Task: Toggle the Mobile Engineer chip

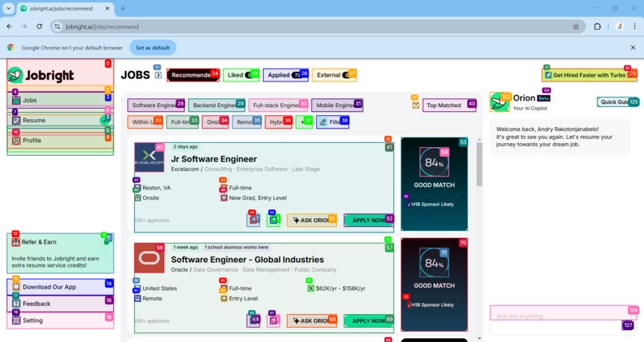Action: click(337, 105)
